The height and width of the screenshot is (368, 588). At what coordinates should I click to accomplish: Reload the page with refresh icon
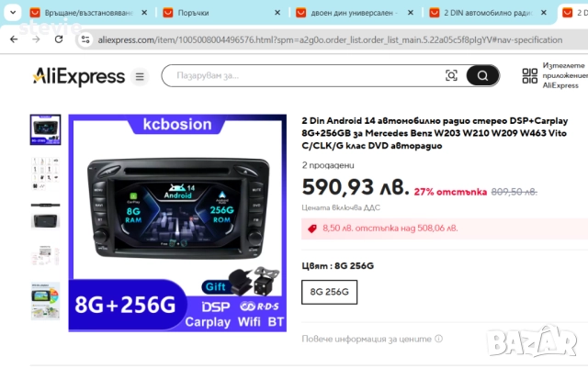click(59, 39)
